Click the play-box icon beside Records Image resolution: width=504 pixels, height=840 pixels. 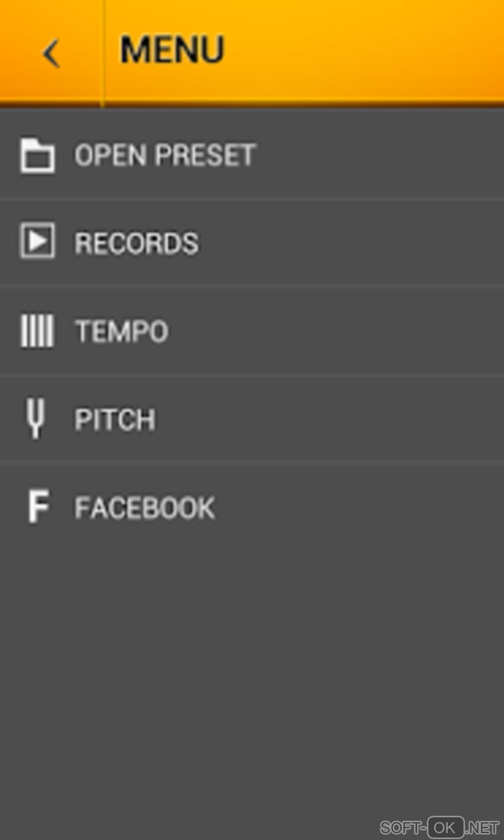pos(37,241)
